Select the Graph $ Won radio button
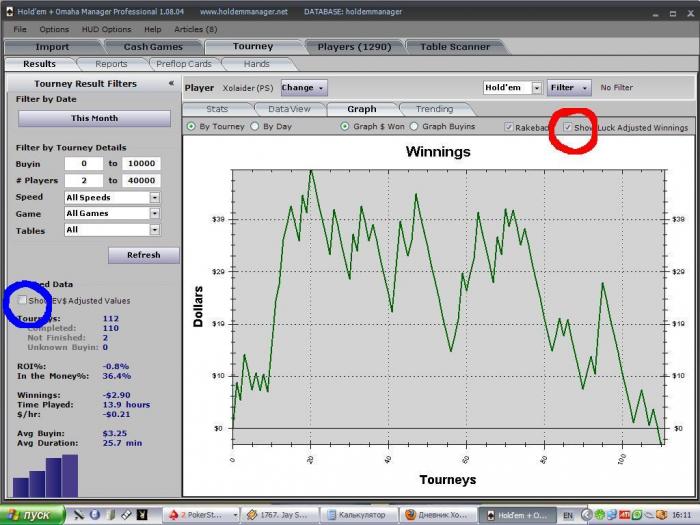The height and width of the screenshot is (525, 700). pos(345,126)
